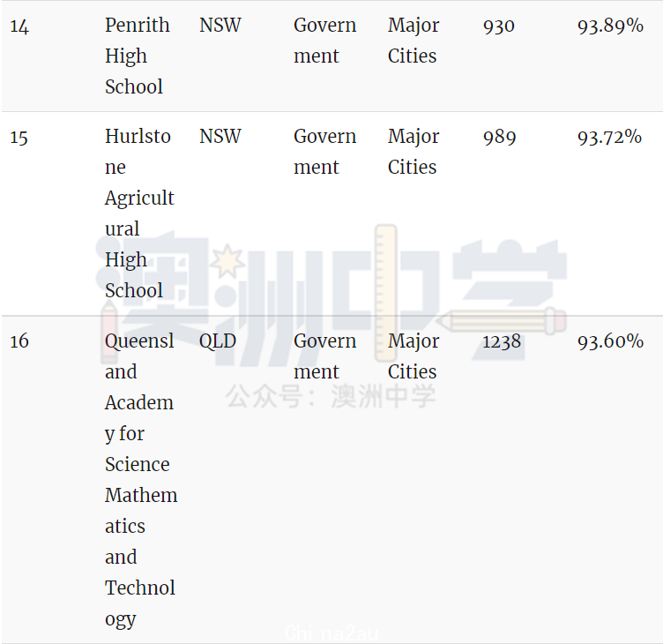Click rank number 16 cell
Viewport: 663px width, 644px height.
click(19, 341)
